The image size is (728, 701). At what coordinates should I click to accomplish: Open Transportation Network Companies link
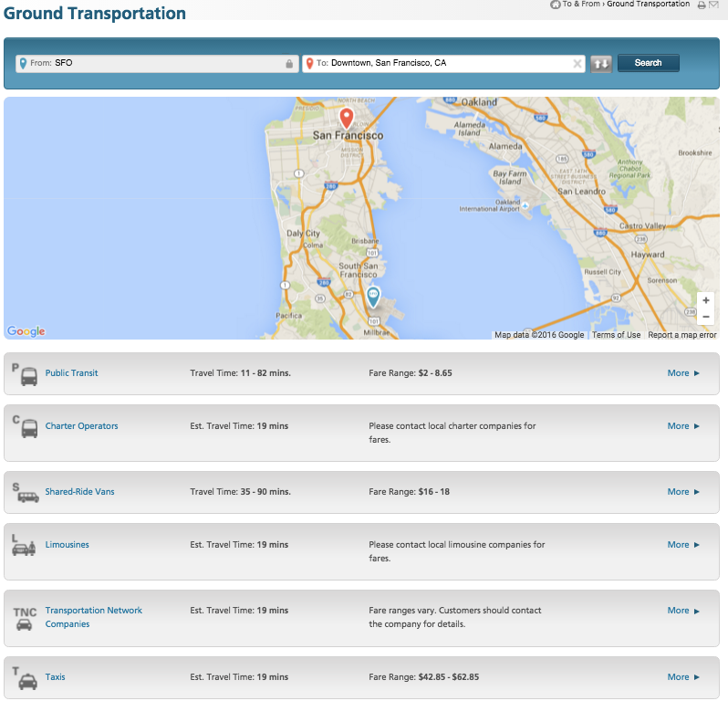(93, 617)
